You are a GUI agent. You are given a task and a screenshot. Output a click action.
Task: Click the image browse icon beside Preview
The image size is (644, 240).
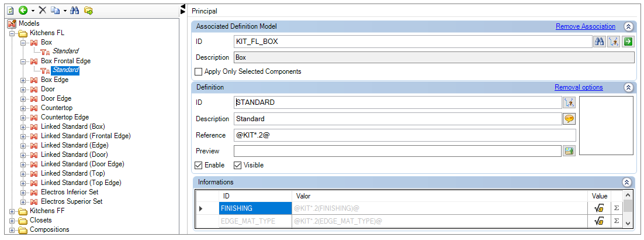tap(569, 151)
